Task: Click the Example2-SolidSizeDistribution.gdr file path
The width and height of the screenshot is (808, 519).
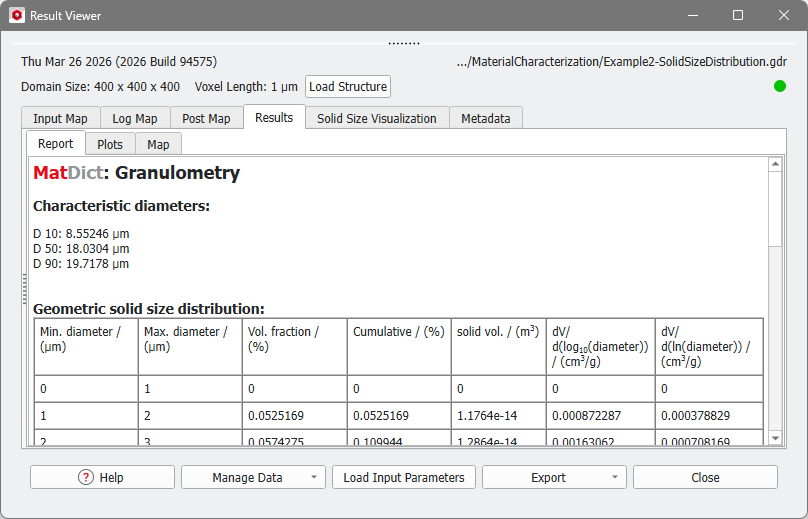Action: pyautogui.click(x=621, y=62)
